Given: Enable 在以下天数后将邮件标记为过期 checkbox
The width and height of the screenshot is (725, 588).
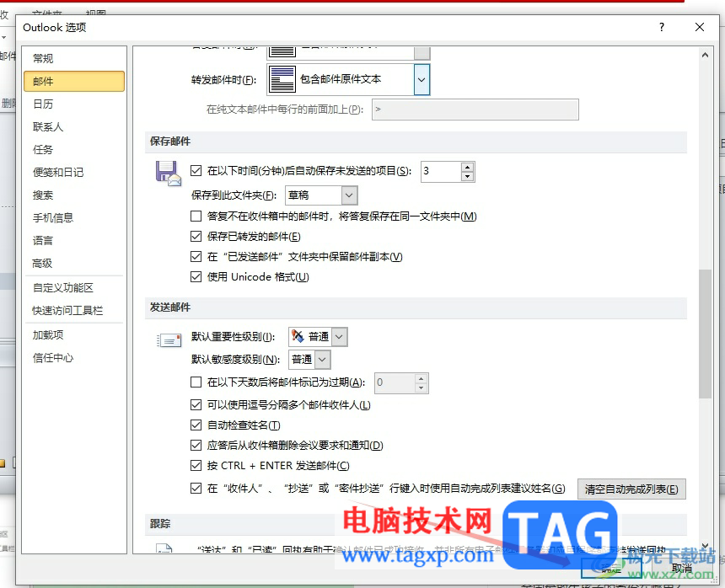Looking at the screenshot, I should [196, 382].
